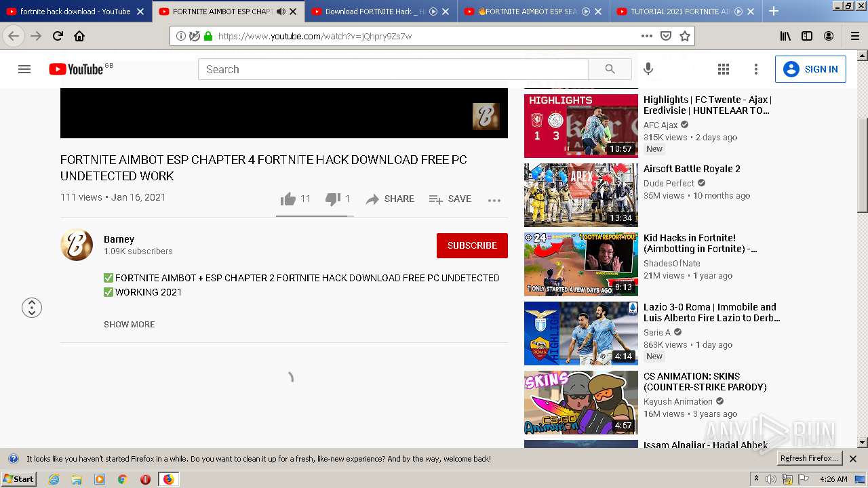Go to the Firefox home page
The width and height of the screenshot is (868, 488).
point(79,36)
